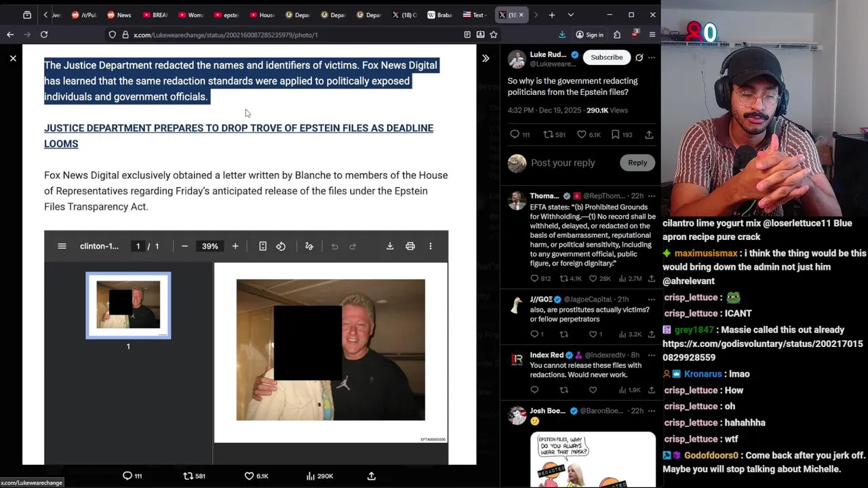Like Thomas Massie's reply with 28K likes
This screenshot has width=868, height=488.
click(x=593, y=279)
